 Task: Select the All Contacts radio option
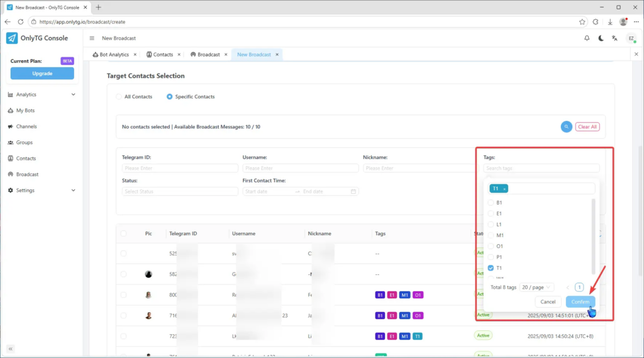point(119,97)
